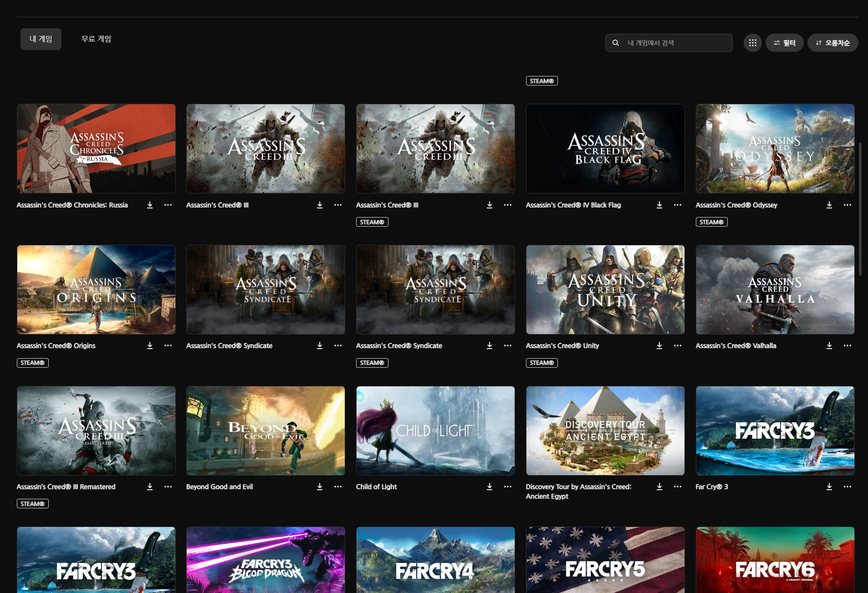This screenshot has width=868, height=593.
Task: Click magnifier icon in search box
Action: pos(616,43)
